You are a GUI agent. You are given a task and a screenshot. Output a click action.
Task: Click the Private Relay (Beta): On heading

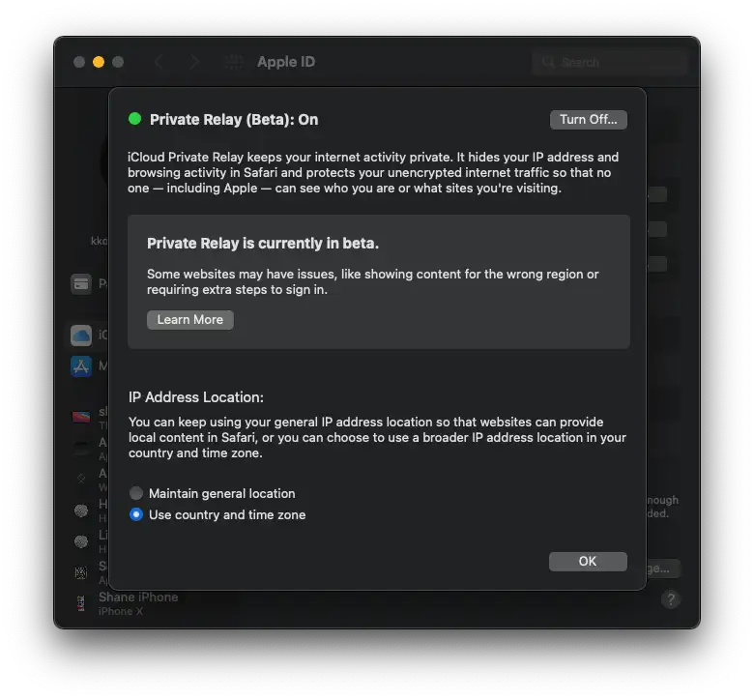[234, 119]
